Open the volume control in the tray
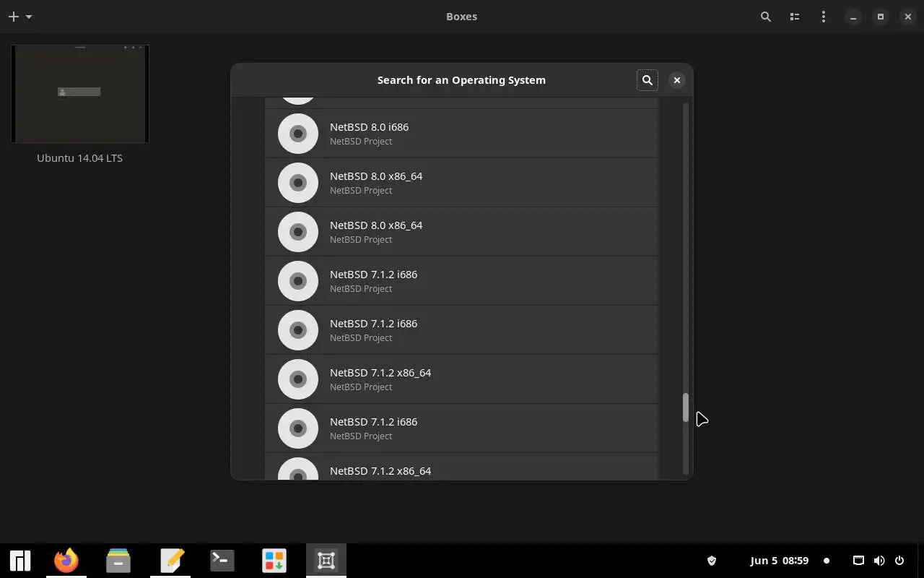This screenshot has height=578, width=924. [879, 561]
